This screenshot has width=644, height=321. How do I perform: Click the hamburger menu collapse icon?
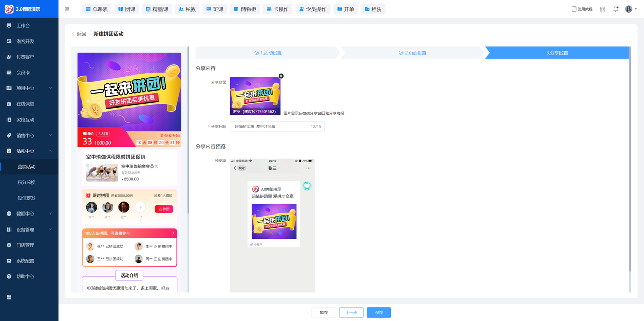pyautogui.click(x=67, y=9)
